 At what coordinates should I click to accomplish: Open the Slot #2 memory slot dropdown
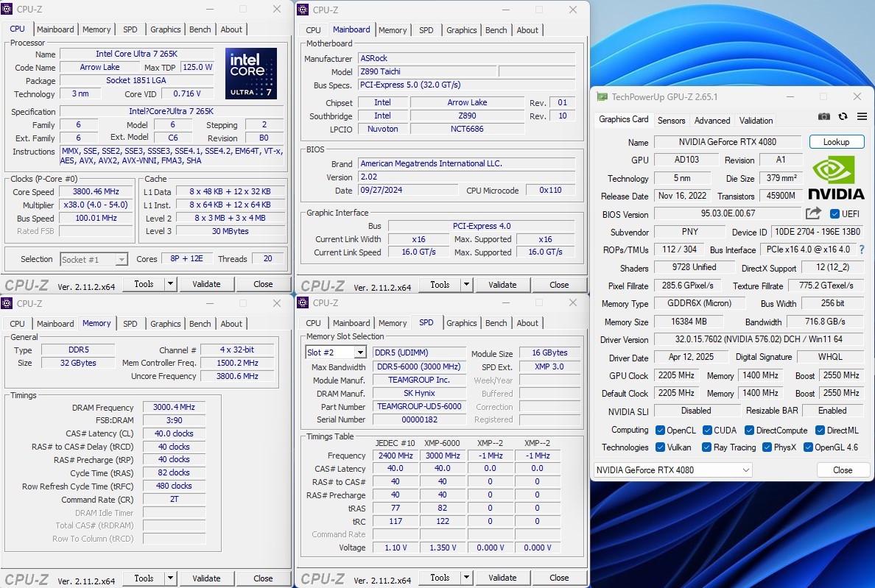pyautogui.click(x=360, y=353)
